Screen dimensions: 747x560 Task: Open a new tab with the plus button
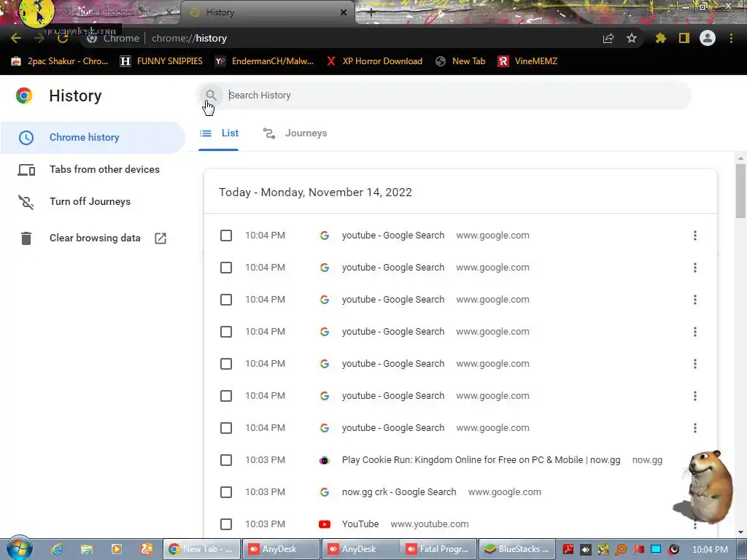(371, 13)
